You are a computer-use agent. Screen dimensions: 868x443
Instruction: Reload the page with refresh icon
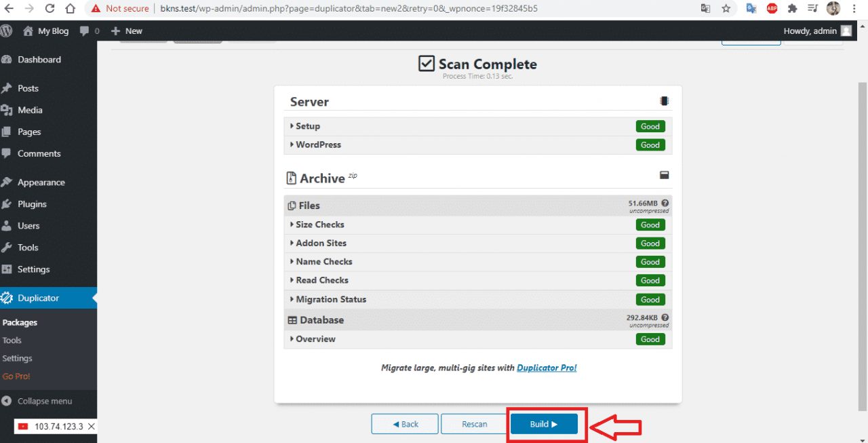(50, 9)
